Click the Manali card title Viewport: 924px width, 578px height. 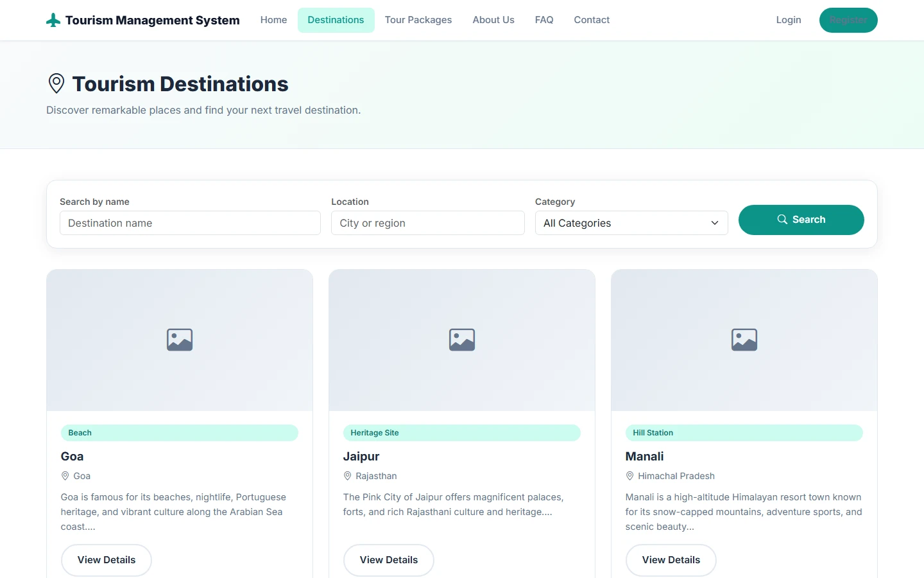pos(644,457)
